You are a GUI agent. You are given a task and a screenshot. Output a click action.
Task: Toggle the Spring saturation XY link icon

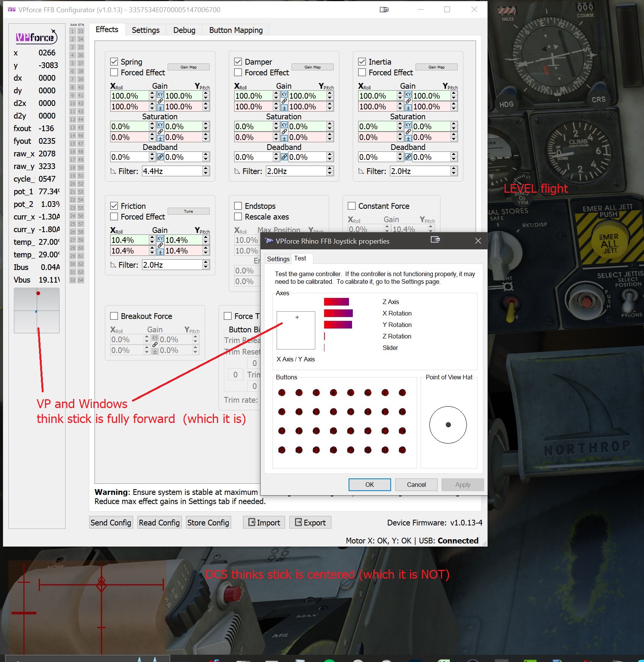pos(160,125)
